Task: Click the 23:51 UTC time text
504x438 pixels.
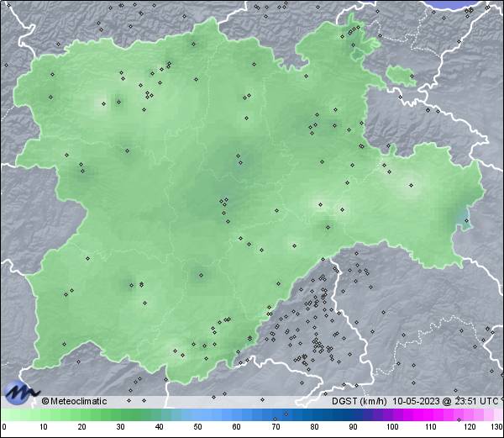Action: 475,401
